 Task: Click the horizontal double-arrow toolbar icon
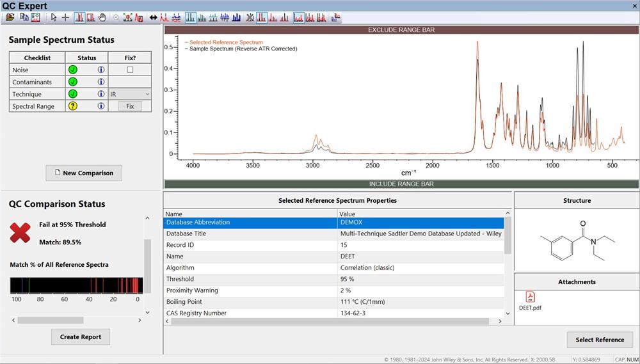(x=153, y=17)
